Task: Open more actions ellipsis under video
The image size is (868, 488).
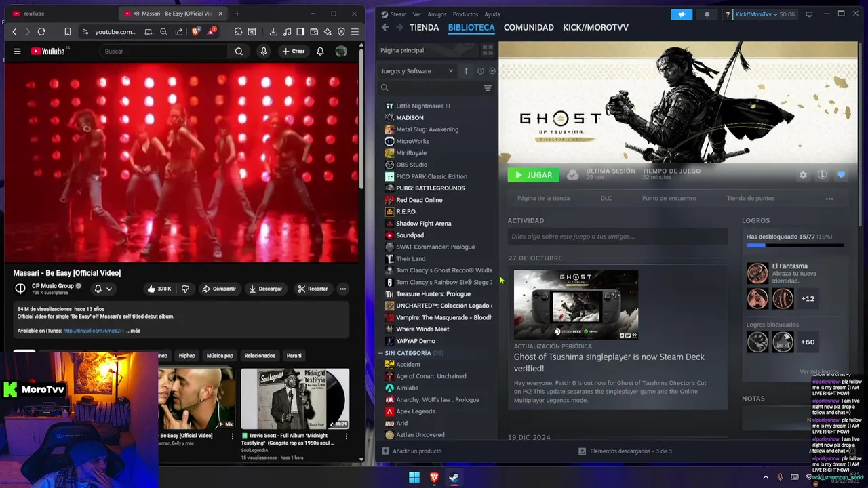Action: (x=342, y=289)
